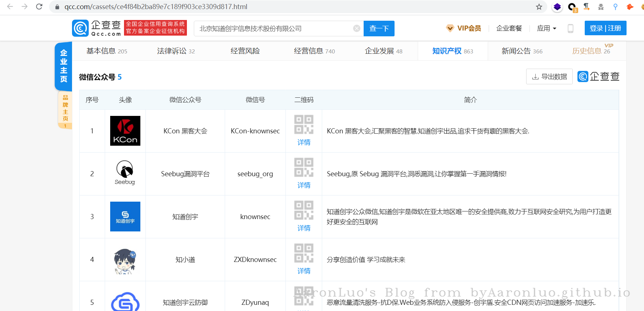Open QR code for Seebug漏洞平台 row
Screen dimensions: 644x311
[304, 167]
